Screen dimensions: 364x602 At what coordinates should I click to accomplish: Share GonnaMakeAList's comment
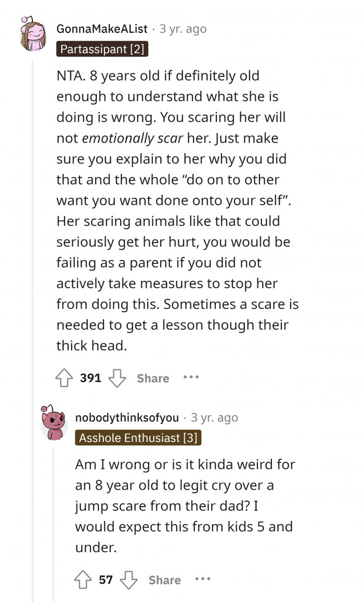click(153, 378)
